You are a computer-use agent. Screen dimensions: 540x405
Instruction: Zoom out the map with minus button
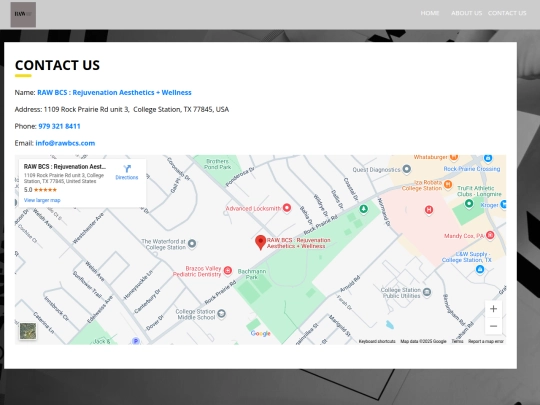coord(493,326)
